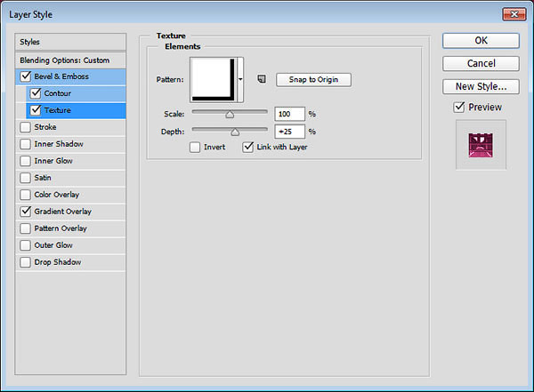Select the Gradient Overlay effect label

pyautogui.click(x=63, y=212)
